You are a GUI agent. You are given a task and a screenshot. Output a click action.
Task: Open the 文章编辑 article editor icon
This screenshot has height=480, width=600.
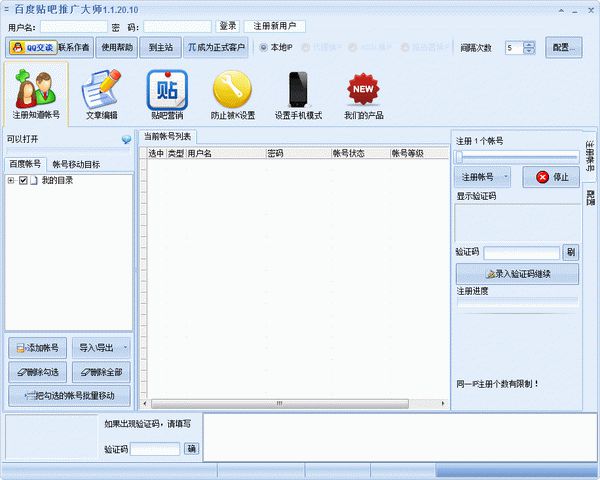[x=101, y=93]
